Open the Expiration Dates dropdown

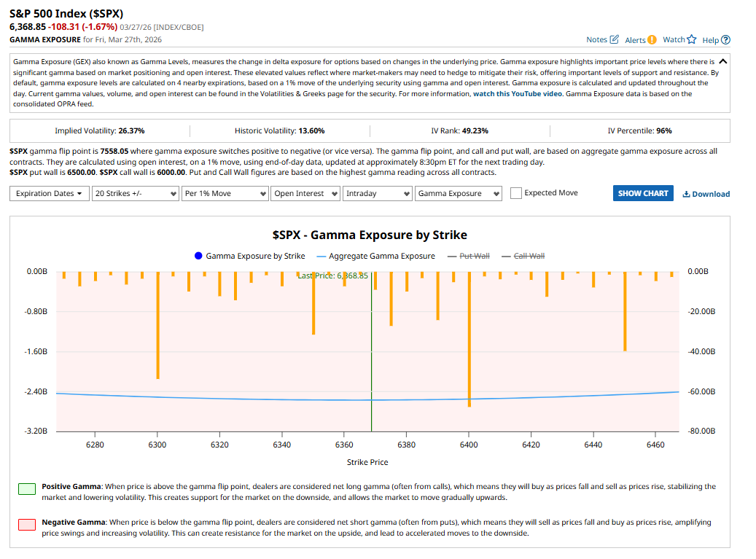click(50, 194)
